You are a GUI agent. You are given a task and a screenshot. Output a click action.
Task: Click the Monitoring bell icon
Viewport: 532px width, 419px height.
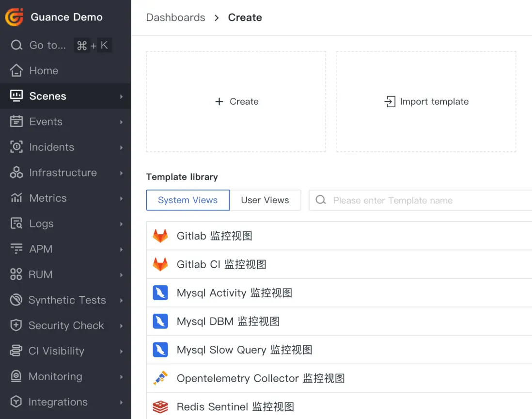pos(16,376)
